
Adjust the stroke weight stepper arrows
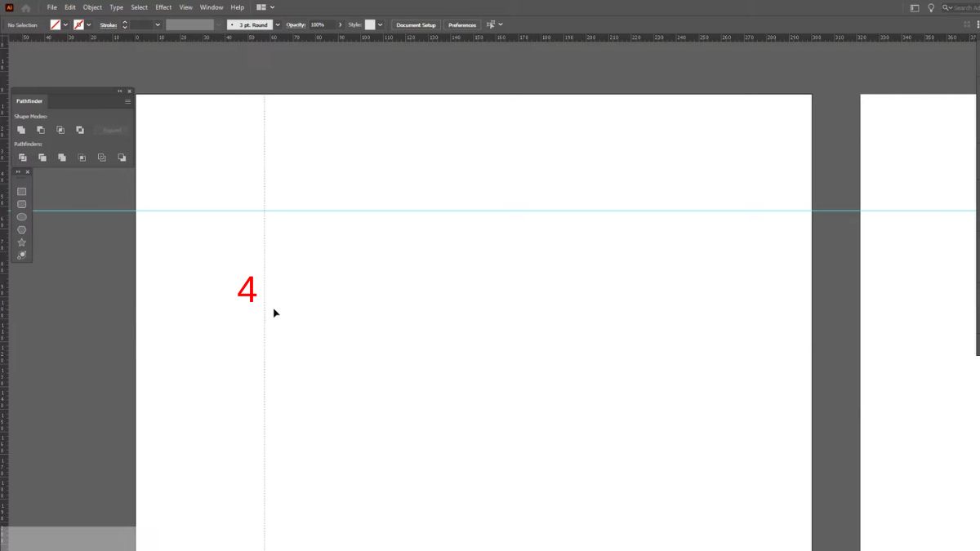(x=125, y=24)
